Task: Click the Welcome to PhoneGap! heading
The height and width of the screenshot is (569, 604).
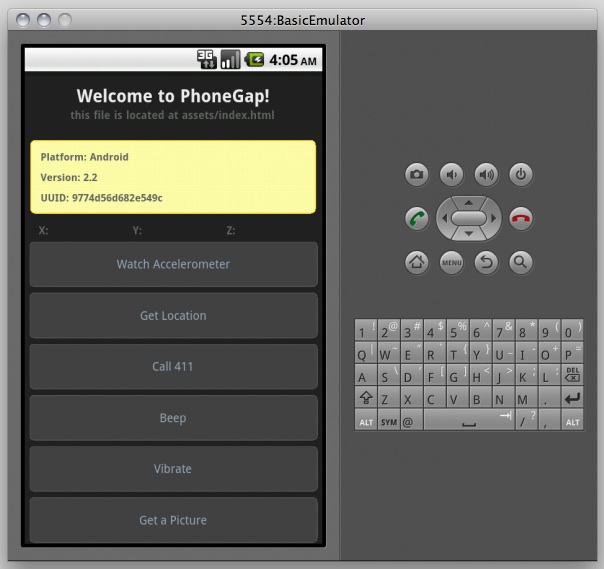Action: (x=173, y=96)
